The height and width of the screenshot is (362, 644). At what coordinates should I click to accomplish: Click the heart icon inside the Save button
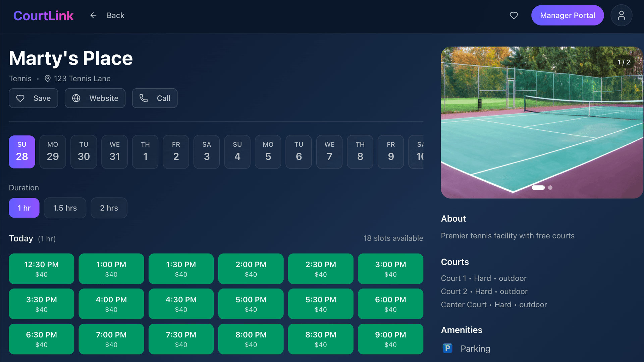click(20, 98)
